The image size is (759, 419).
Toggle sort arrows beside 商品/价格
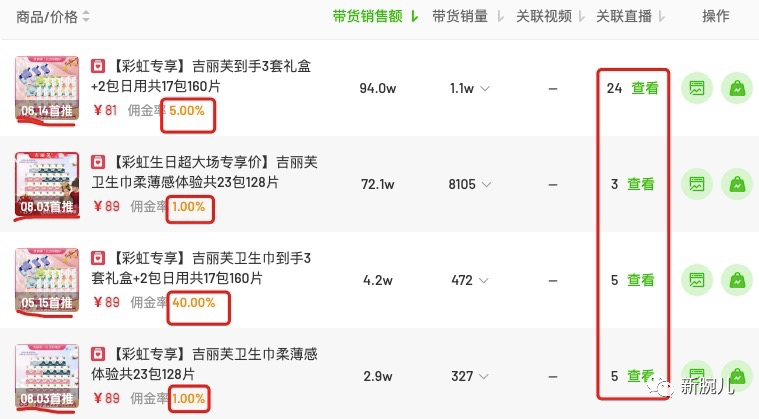pos(86,16)
